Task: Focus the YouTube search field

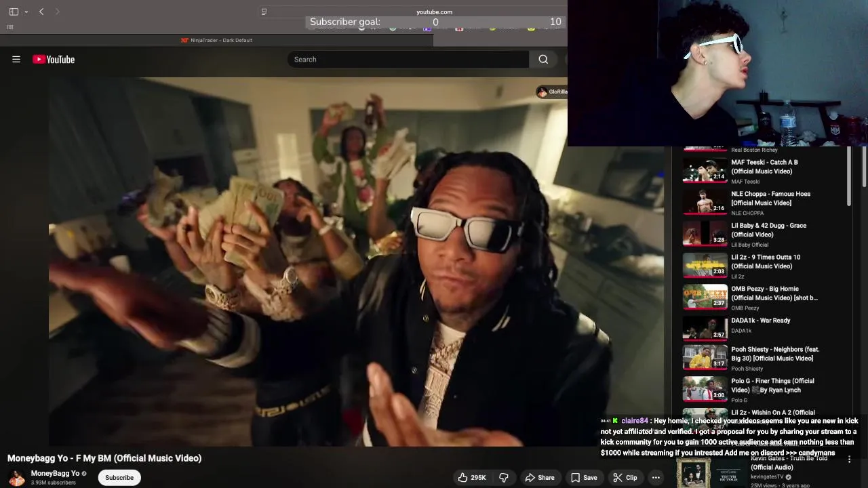Action: tap(408, 60)
